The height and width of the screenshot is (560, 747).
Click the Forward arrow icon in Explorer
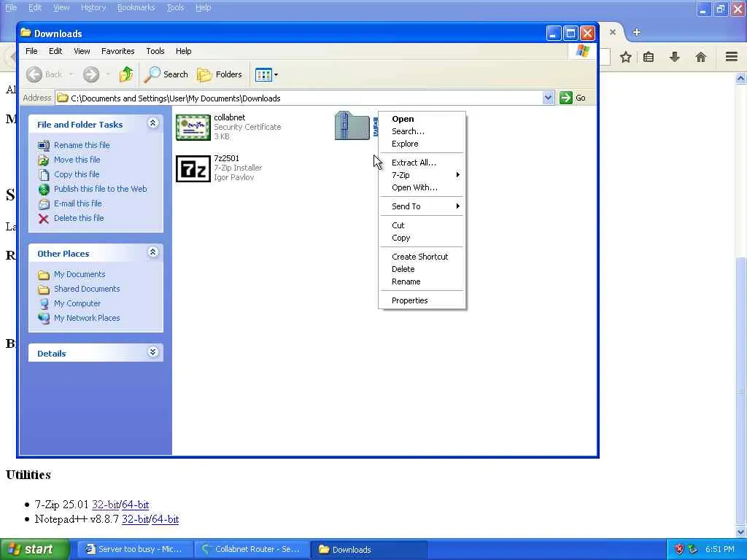(91, 74)
